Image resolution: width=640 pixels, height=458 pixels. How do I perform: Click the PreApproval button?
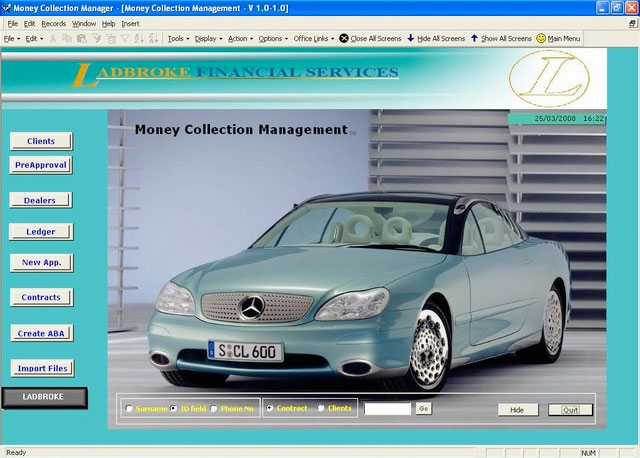coord(41,165)
